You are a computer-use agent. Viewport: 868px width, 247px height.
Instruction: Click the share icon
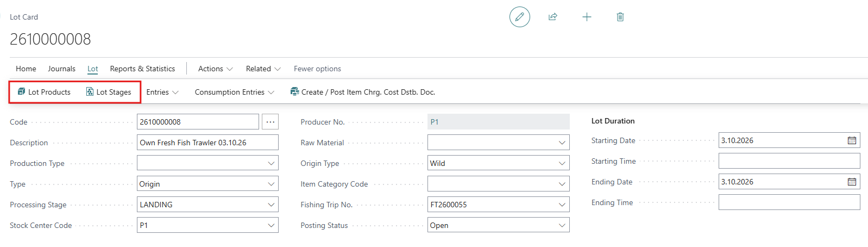(553, 17)
